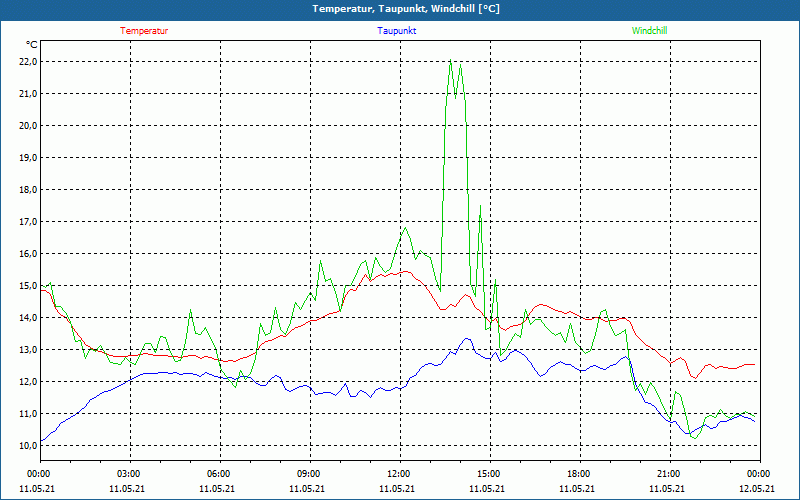This screenshot has width=800, height=500.
Task: Click the 15:00 time label
Action: 490,474
